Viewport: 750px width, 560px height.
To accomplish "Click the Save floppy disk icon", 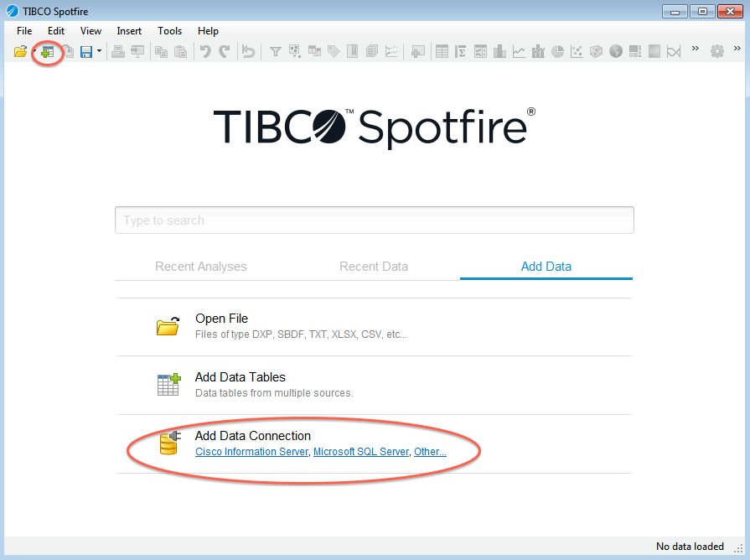I will click(x=85, y=52).
